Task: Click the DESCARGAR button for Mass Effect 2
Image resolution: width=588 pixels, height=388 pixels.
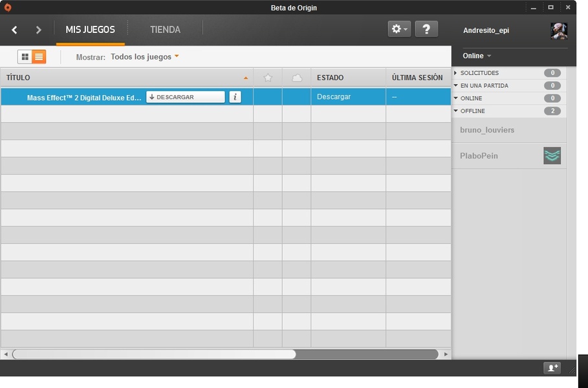Action: 185,97
